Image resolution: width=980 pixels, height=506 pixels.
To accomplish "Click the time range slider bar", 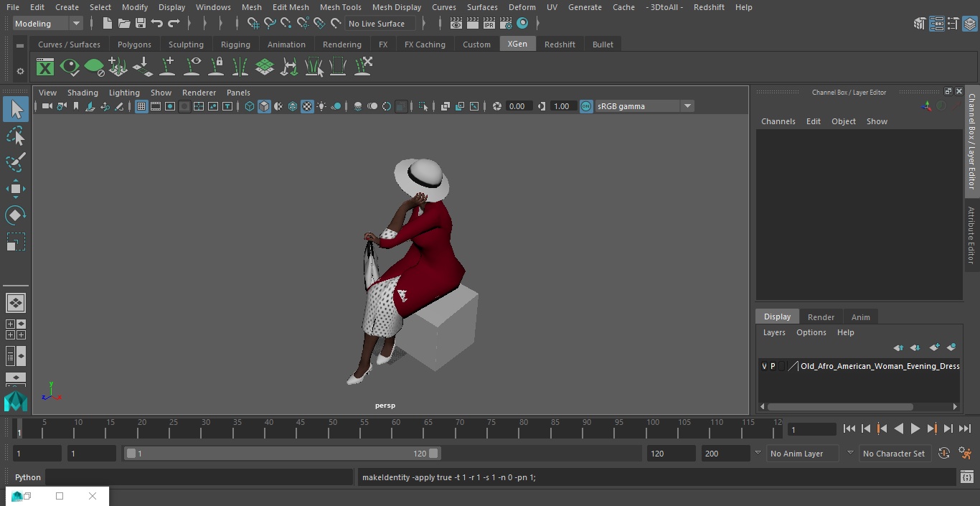I will pos(282,454).
